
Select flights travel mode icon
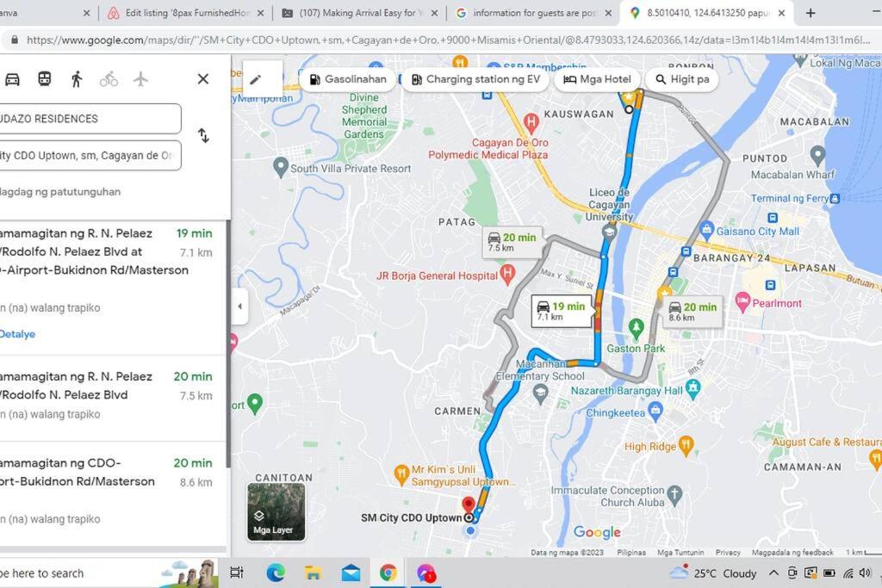click(x=140, y=79)
